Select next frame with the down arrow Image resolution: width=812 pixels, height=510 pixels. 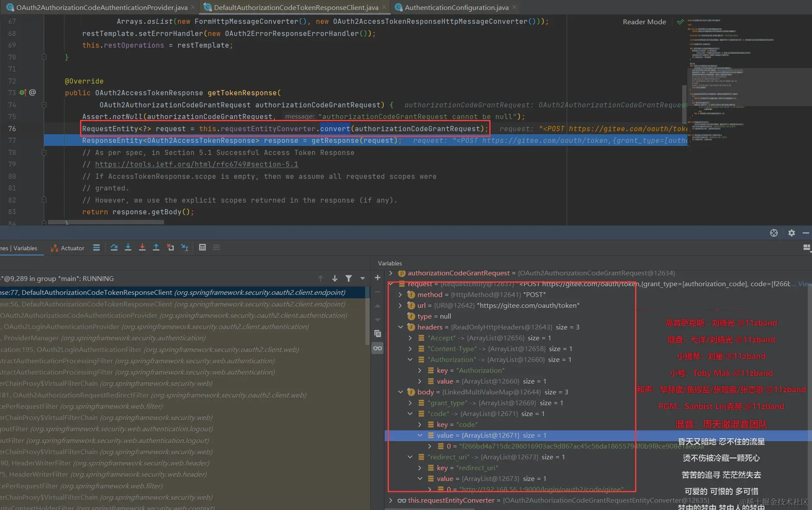pos(335,278)
